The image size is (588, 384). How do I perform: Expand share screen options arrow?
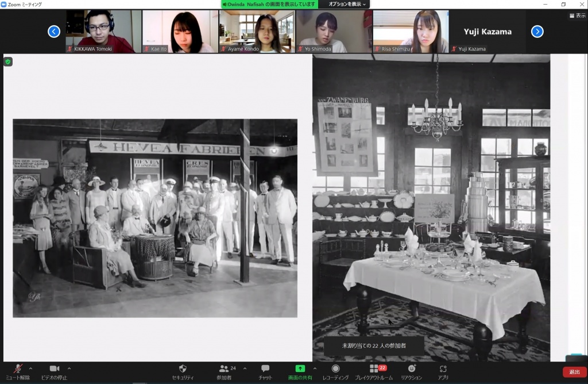click(x=315, y=368)
